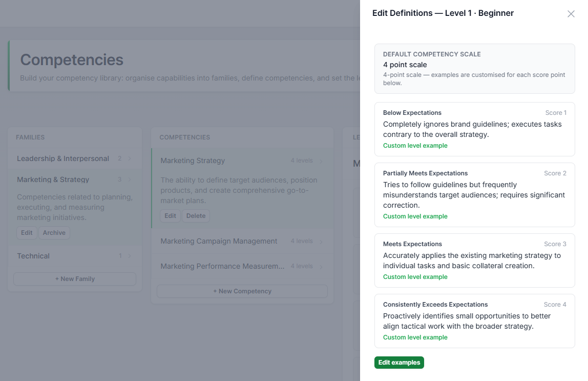
Task: Click the Meets Expectations score card
Action: tap(474, 260)
